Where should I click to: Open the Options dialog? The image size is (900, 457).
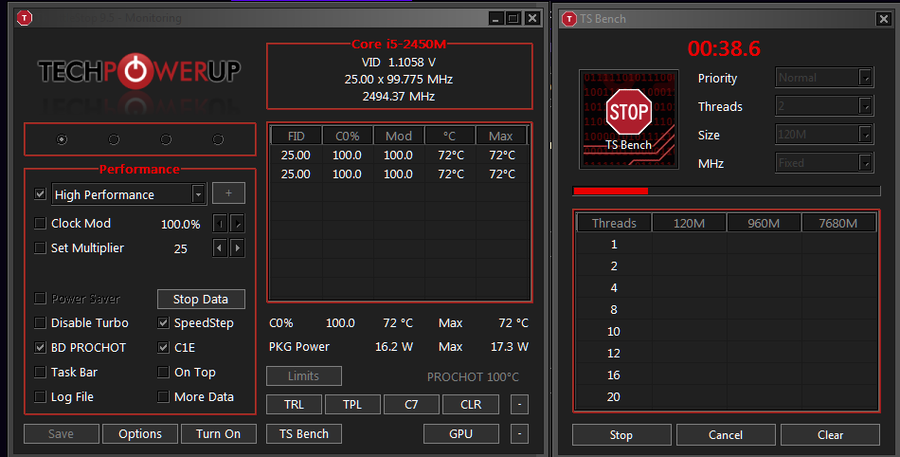pos(140,433)
